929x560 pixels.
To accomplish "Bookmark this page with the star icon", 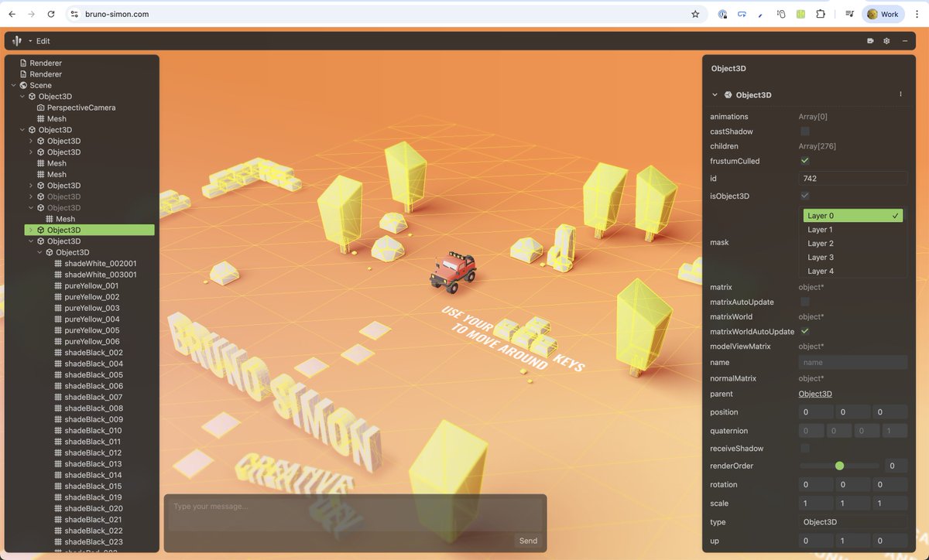I will pos(695,14).
